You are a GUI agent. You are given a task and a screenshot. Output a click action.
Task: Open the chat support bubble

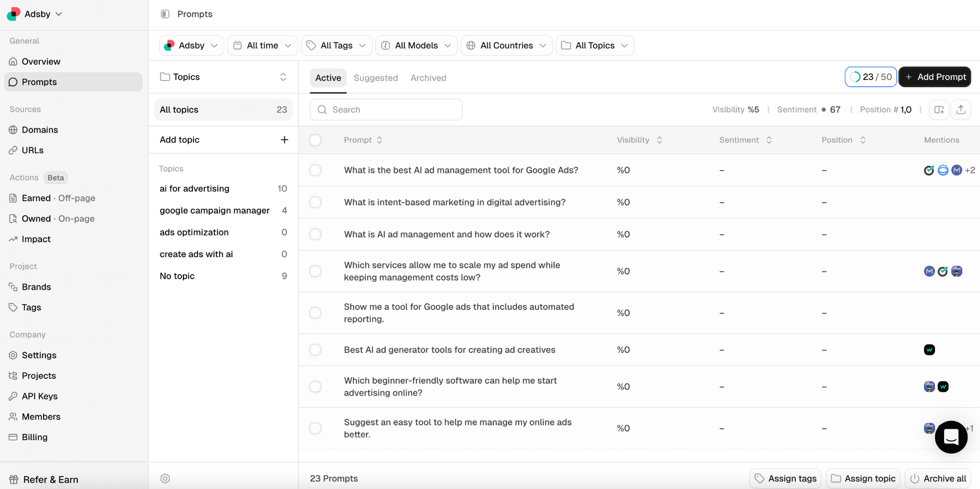[951, 437]
